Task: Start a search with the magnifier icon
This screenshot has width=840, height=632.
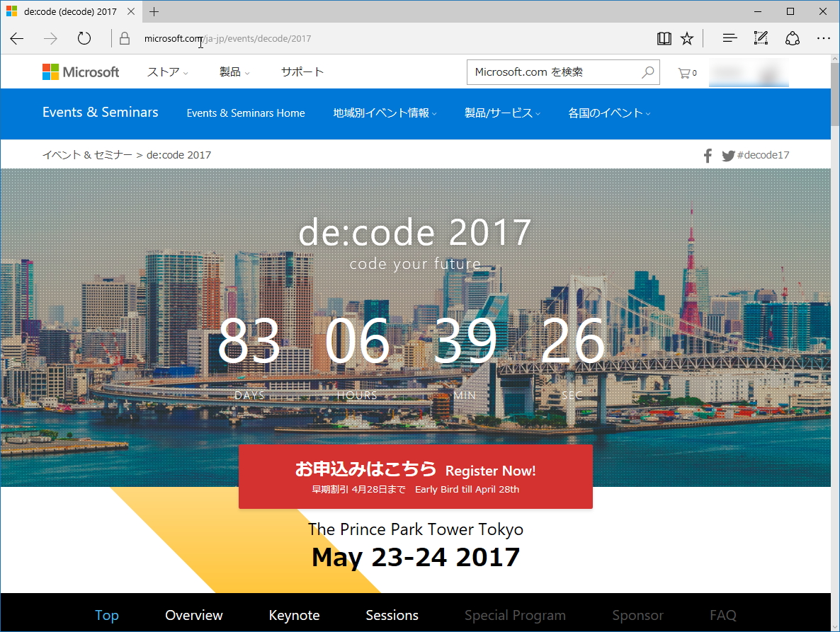Action: click(x=647, y=72)
